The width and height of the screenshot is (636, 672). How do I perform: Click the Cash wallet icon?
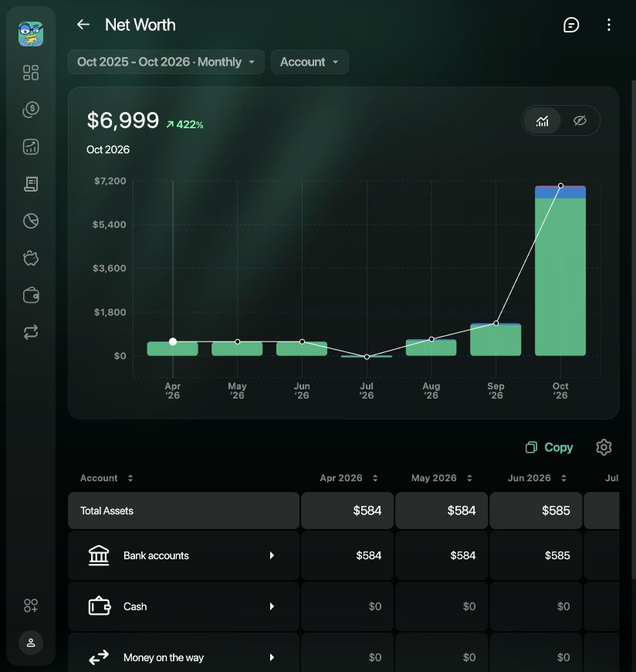tap(100, 606)
